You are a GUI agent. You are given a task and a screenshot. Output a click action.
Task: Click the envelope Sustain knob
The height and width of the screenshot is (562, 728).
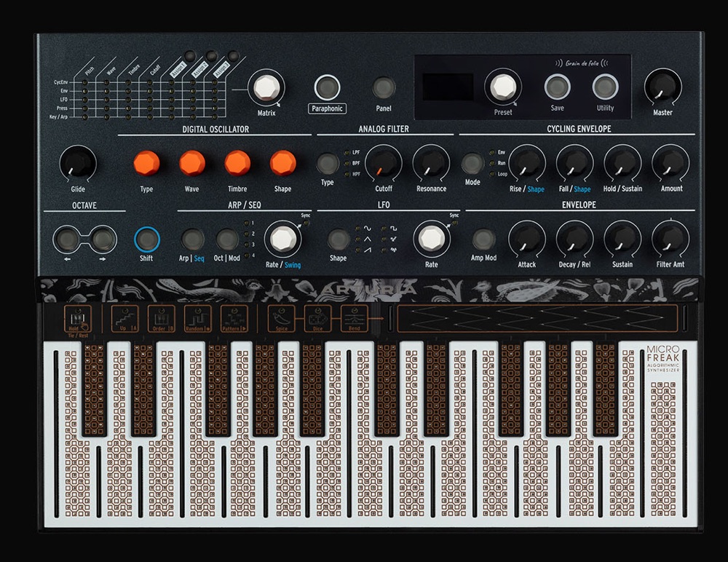[622, 240]
